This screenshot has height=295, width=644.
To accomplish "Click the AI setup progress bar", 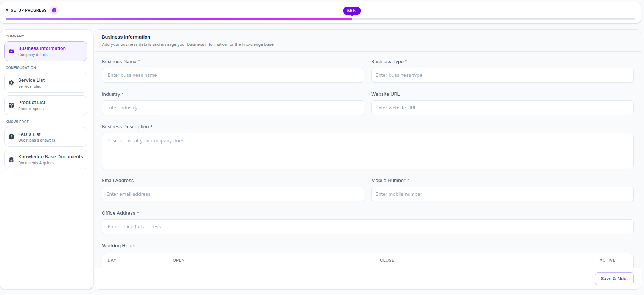I will tap(320, 19).
